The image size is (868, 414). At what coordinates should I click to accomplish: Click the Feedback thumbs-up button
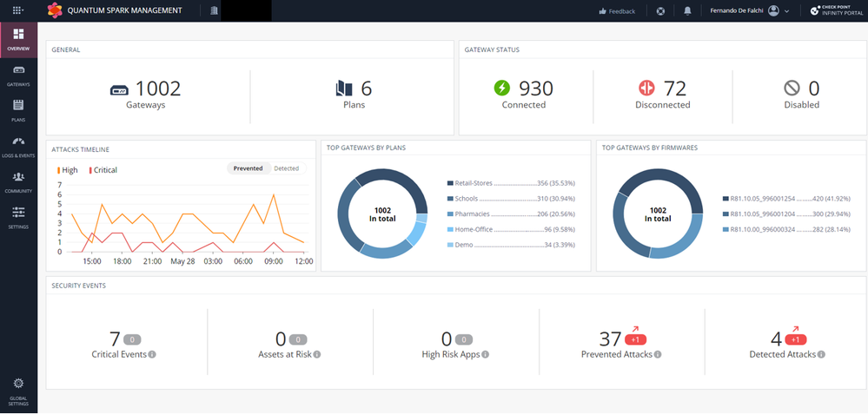[x=617, y=11]
